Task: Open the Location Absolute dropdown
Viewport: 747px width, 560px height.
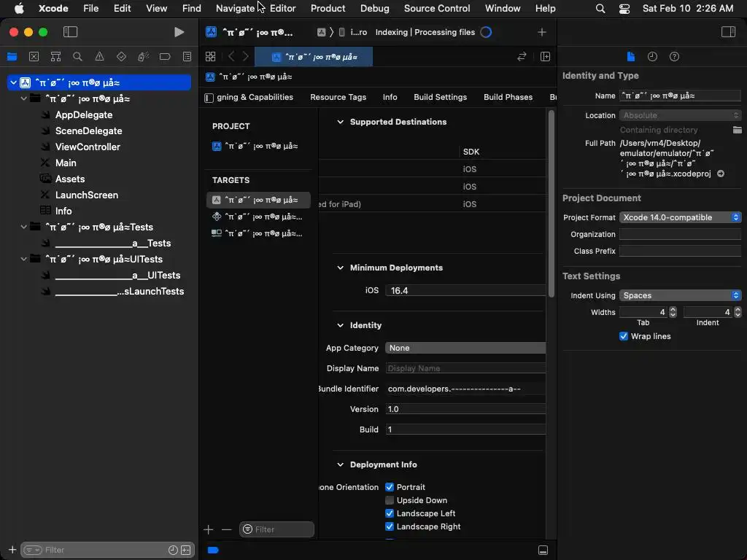Action: pyautogui.click(x=681, y=115)
